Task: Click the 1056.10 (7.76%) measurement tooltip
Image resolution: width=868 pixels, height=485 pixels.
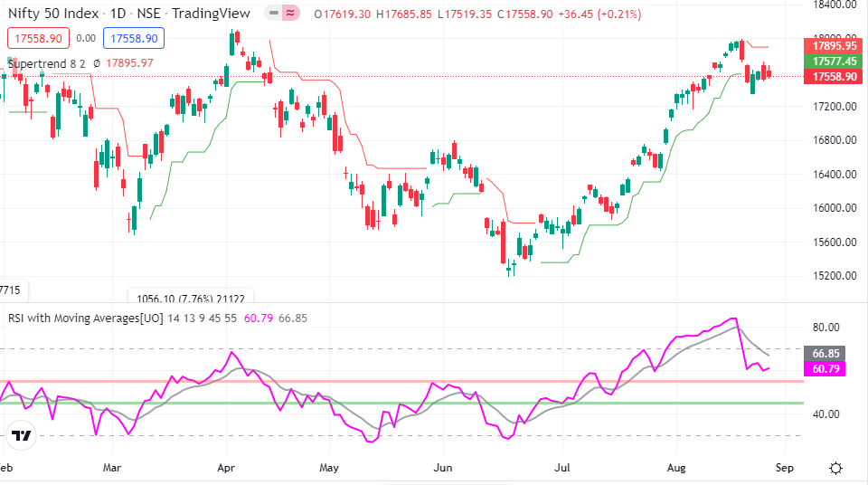Action: pyautogui.click(x=191, y=297)
